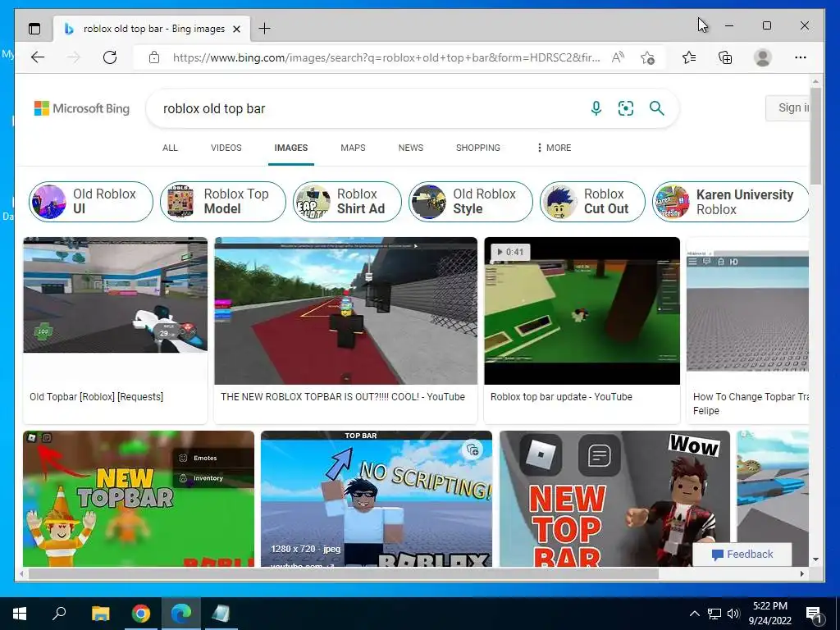
Task: Open Roblox top bar update video thumbnail
Action: 582,311
